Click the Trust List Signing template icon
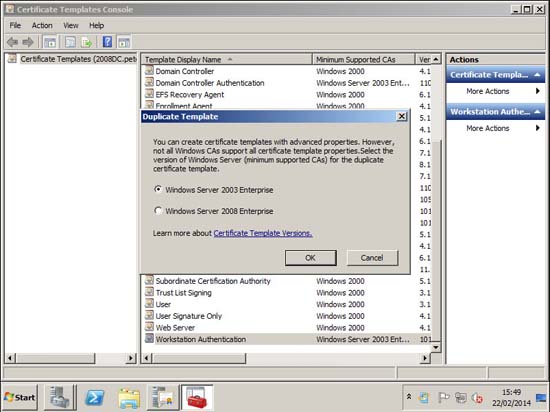 pos(149,292)
